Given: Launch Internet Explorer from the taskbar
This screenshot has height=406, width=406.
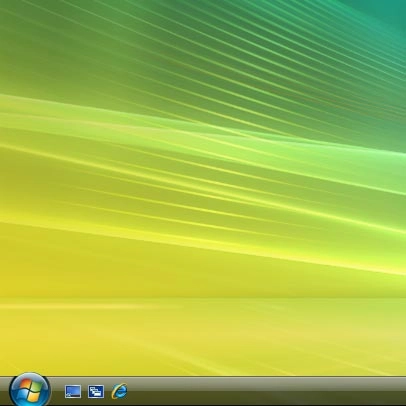Looking at the screenshot, I should pos(119,391).
